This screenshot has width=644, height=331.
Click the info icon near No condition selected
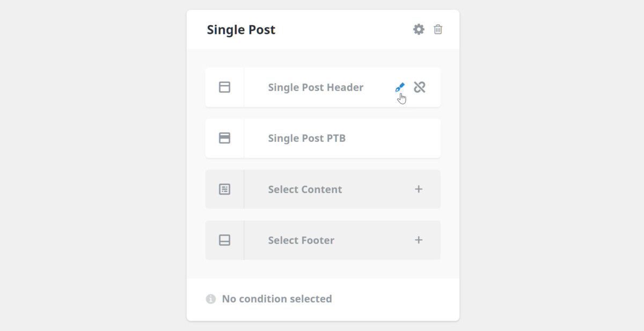click(210, 299)
